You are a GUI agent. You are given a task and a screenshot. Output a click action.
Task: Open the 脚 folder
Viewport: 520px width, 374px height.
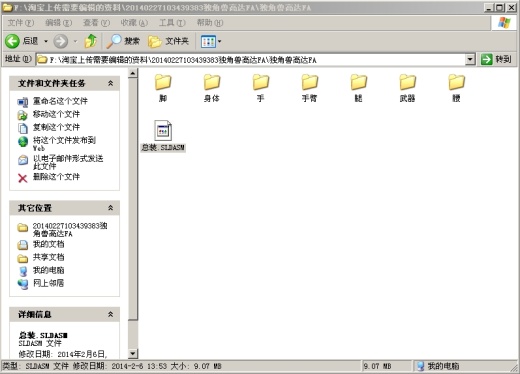tap(163, 88)
